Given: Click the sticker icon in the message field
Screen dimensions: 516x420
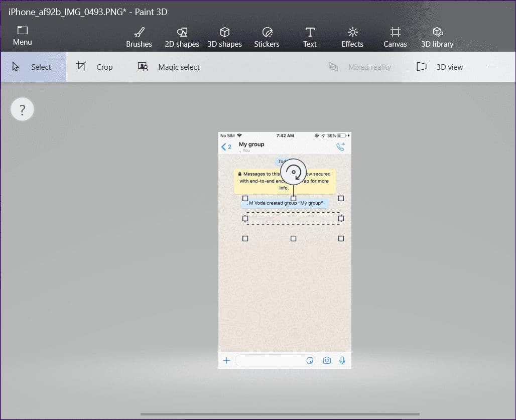Looking at the screenshot, I should pos(310,361).
